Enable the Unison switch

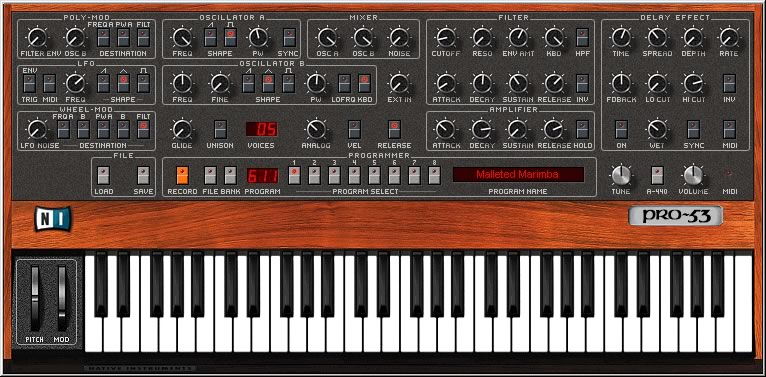point(220,129)
